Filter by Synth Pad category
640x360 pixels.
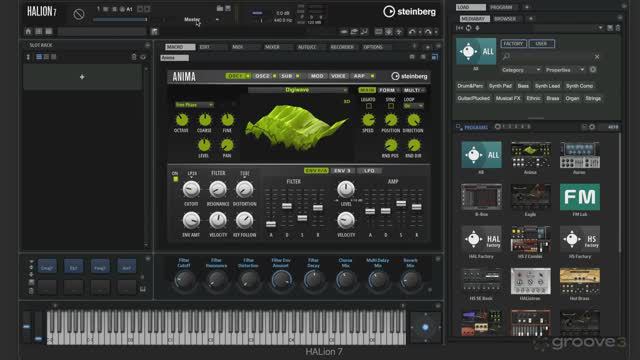(500, 86)
